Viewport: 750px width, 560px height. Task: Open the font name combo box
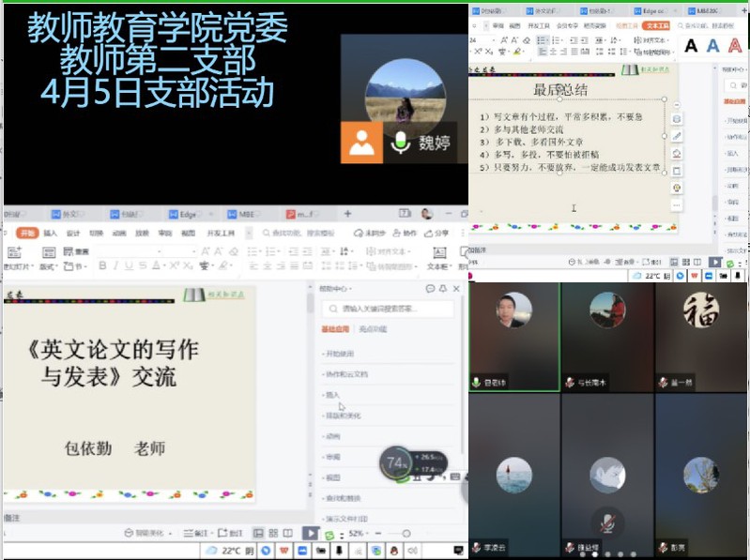(145, 251)
